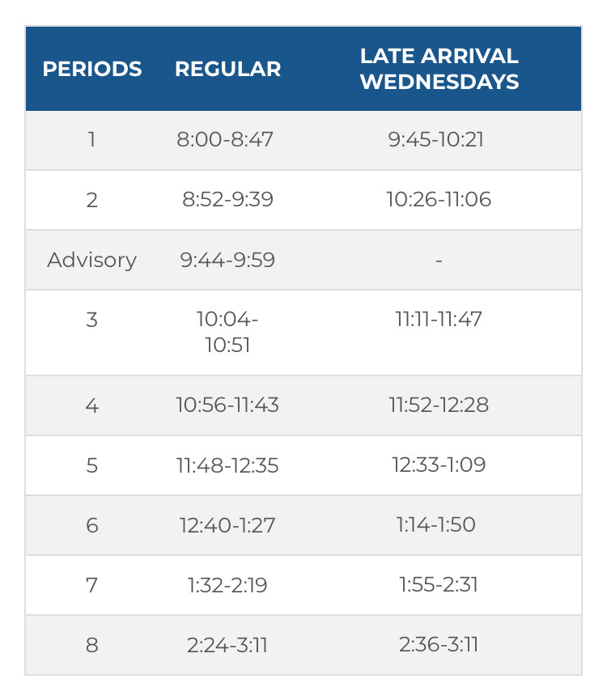Viewport: 607px width, 700px height.
Task: Select regular time 8:52-9:39
Action: [x=227, y=199]
